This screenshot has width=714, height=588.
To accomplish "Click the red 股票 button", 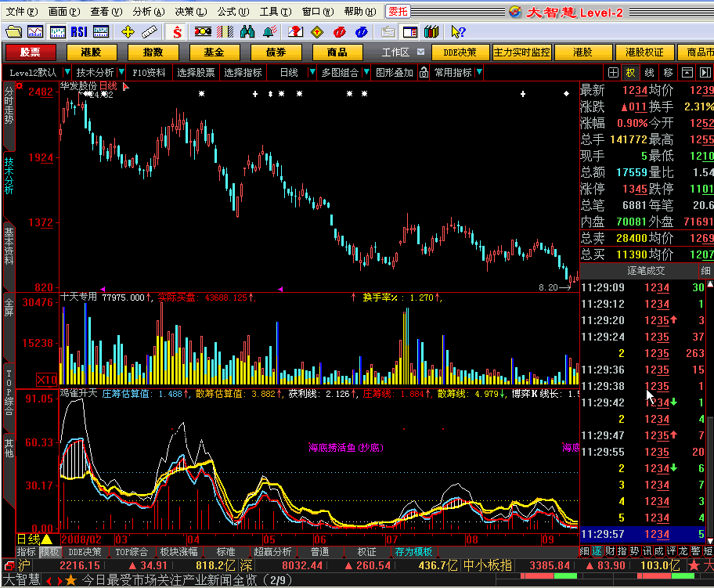I will (x=30, y=52).
